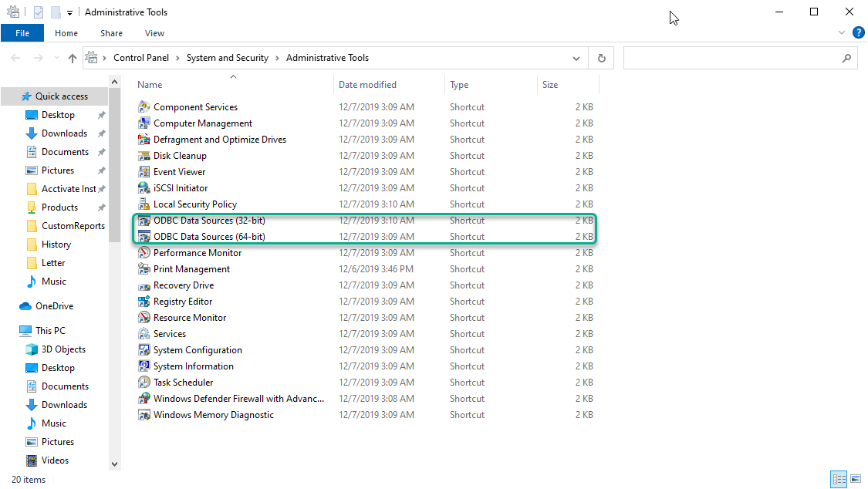Open 3D Objects under This PC

(x=63, y=349)
